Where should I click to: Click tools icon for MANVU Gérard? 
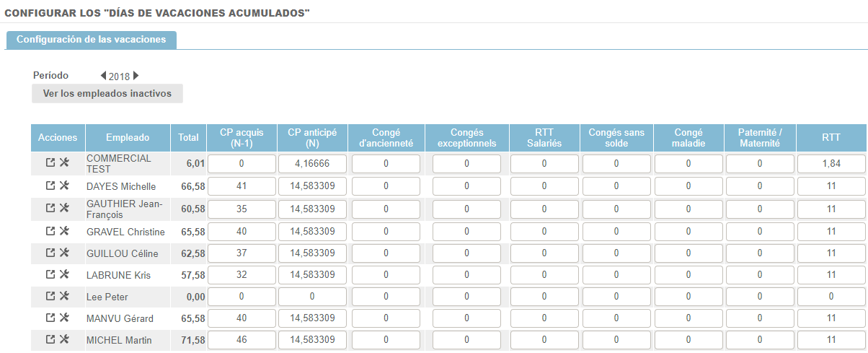[64, 318]
